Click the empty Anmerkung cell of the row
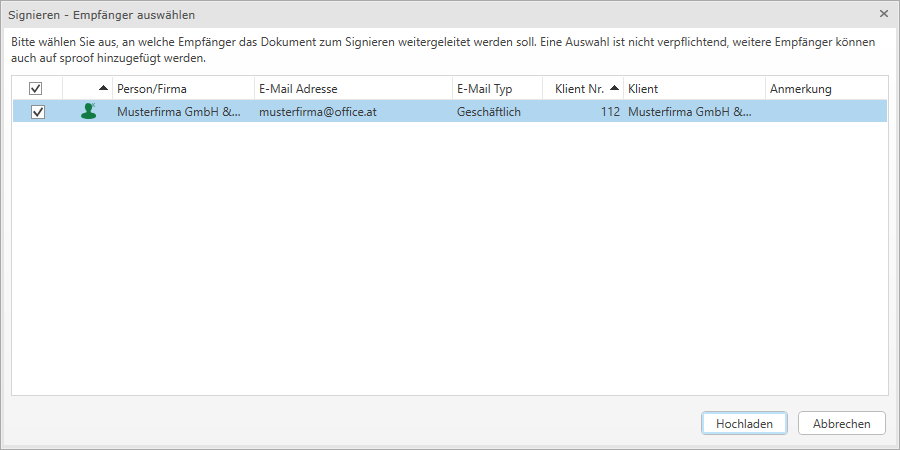The height and width of the screenshot is (450, 900). pyautogui.click(x=825, y=112)
